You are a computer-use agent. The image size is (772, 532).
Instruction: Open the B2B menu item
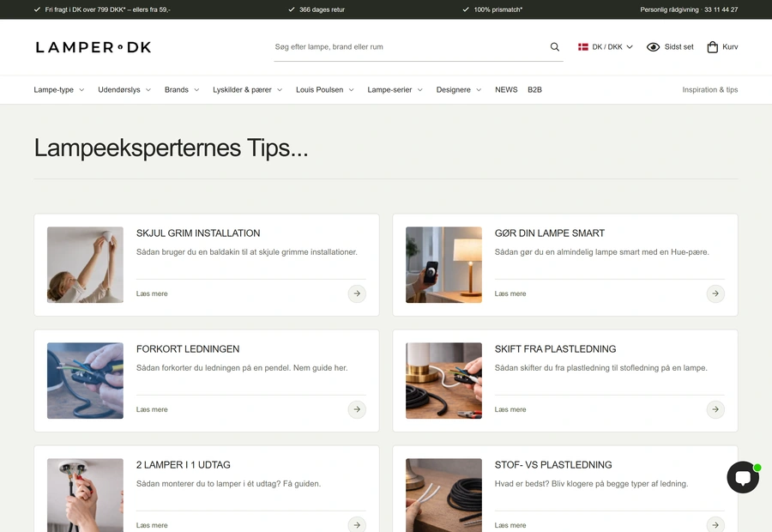[534, 89]
